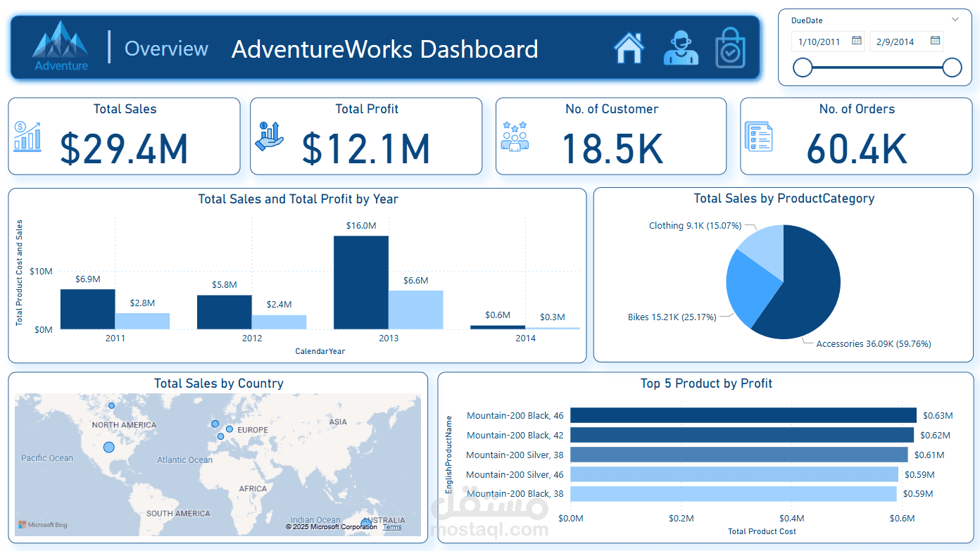The width and height of the screenshot is (980, 551).
Task: Click the large United States map bubble
Action: click(108, 447)
